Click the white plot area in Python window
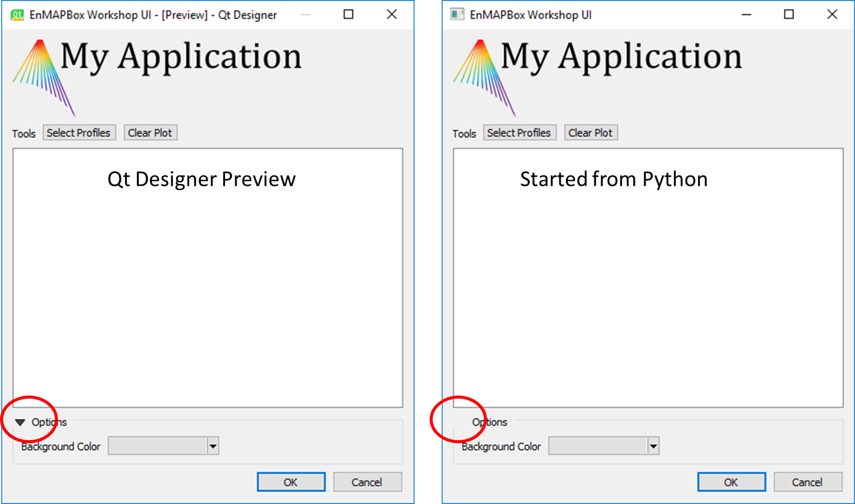Viewport: 855px width, 504px height. coord(648,278)
